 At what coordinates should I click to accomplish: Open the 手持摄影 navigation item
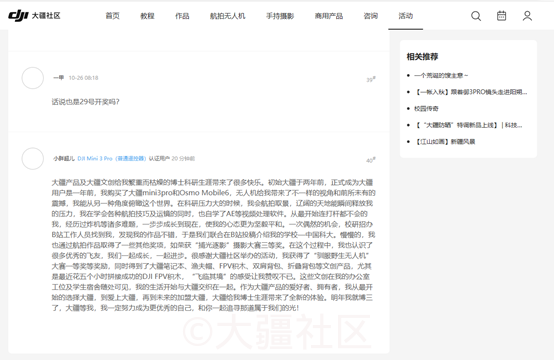point(280,16)
